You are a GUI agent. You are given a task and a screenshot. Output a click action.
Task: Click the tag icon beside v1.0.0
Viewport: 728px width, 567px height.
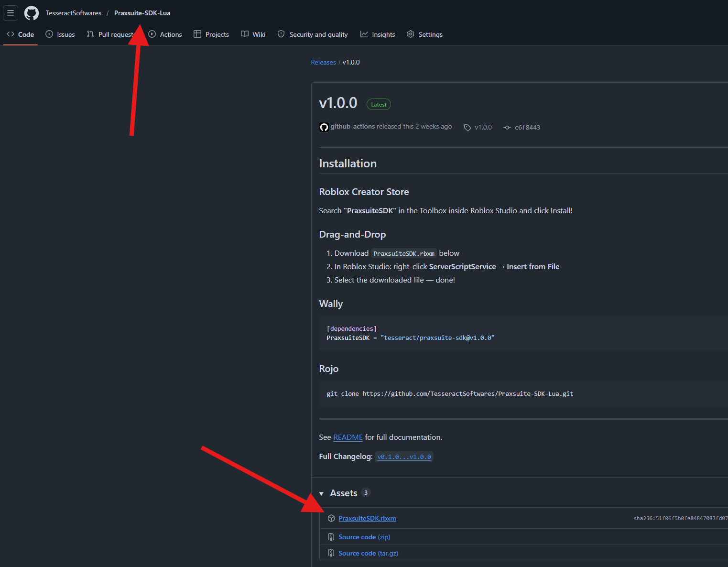(x=467, y=128)
